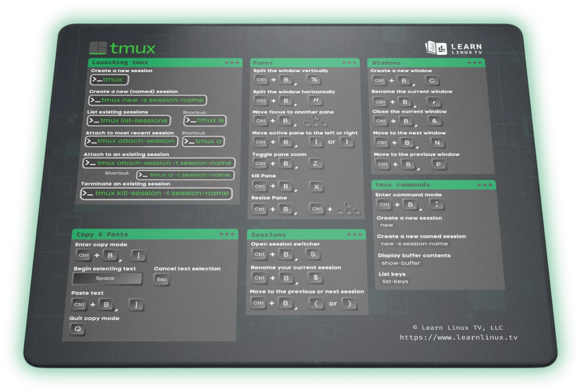This screenshot has width=581, height=392.
Task: Click the { key in Move active pane row
Action: (316, 142)
